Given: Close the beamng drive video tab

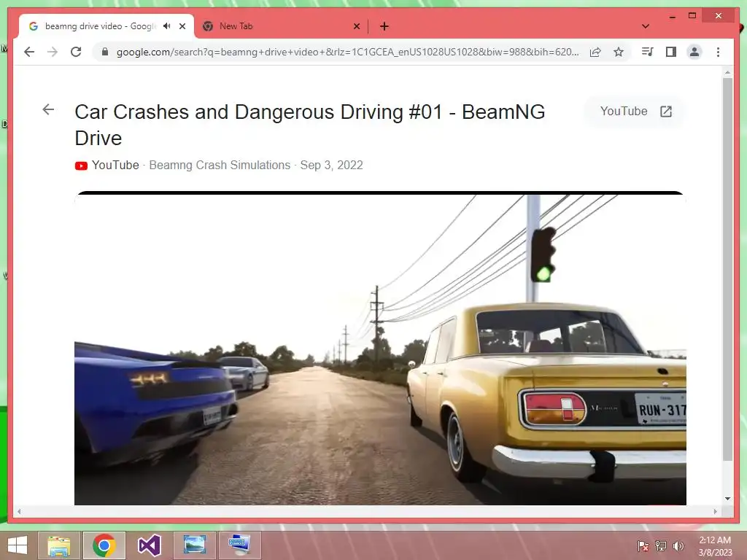Looking at the screenshot, I should click(182, 26).
